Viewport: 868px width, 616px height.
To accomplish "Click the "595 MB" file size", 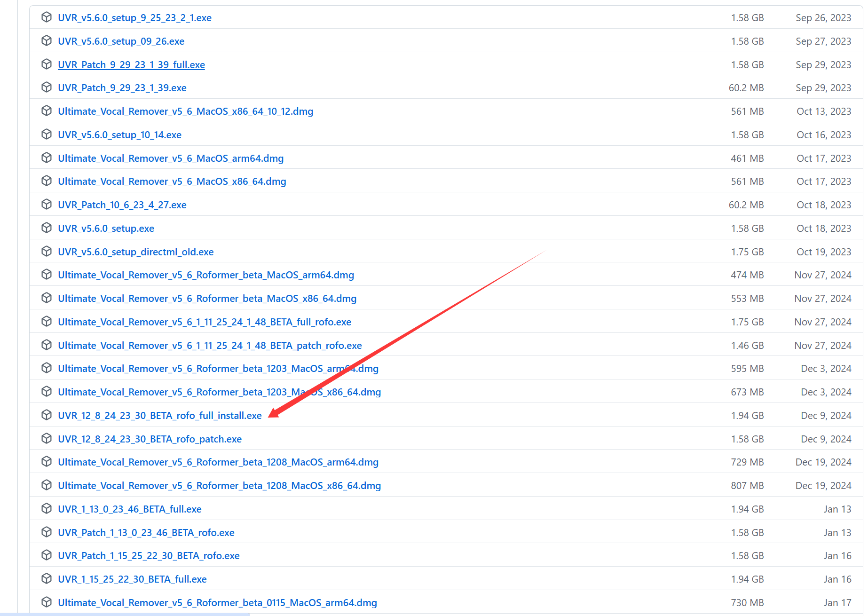I will click(x=747, y=369).
